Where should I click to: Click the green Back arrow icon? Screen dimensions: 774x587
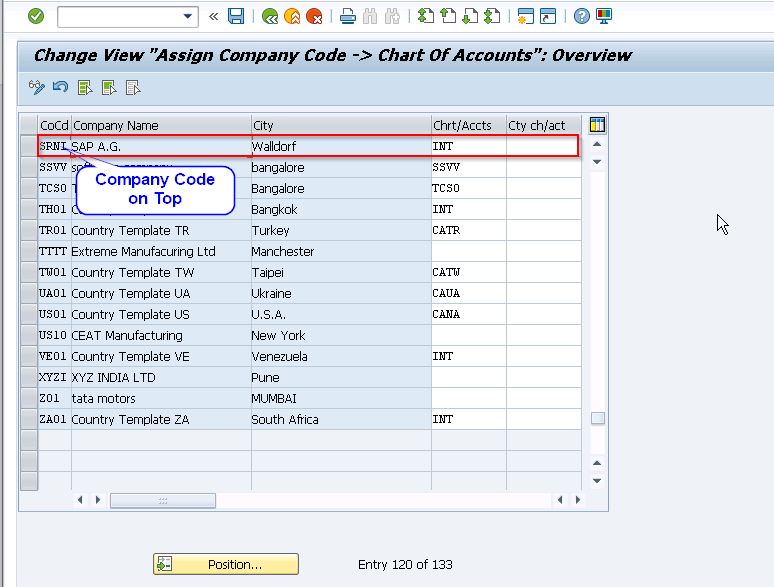(x=269, y=16)
